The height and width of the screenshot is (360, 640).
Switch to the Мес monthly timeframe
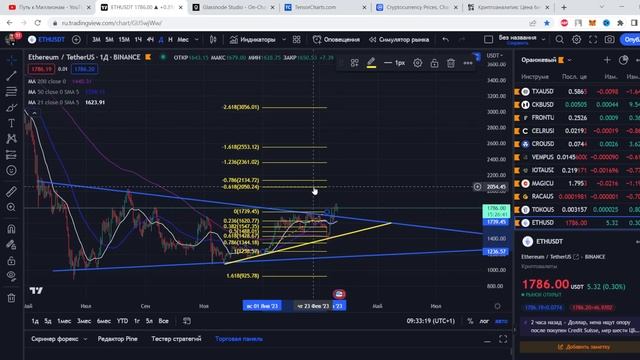183,40
